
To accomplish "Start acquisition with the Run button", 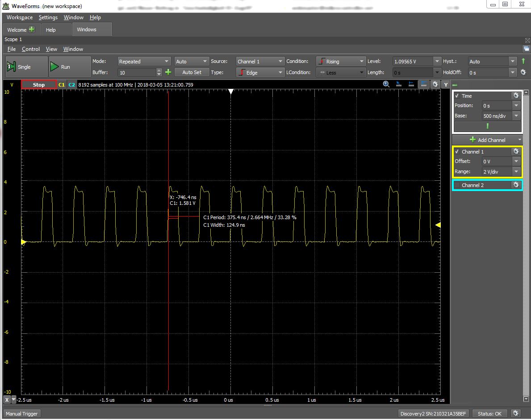I will click(70, 67).
